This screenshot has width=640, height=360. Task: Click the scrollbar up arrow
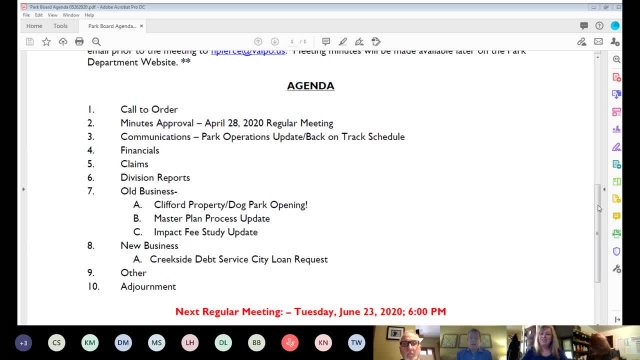click(598, 58)
